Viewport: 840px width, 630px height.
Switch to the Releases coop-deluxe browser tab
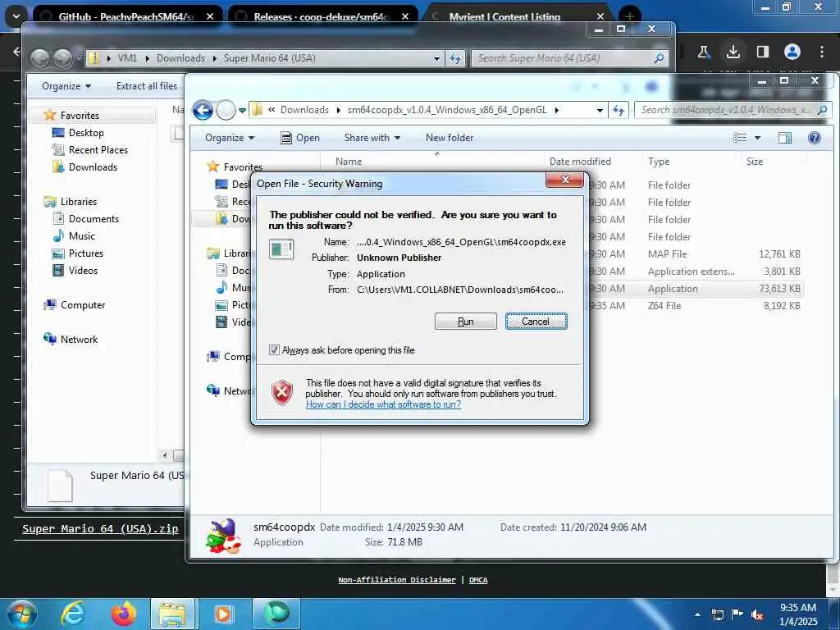point(322,16)
